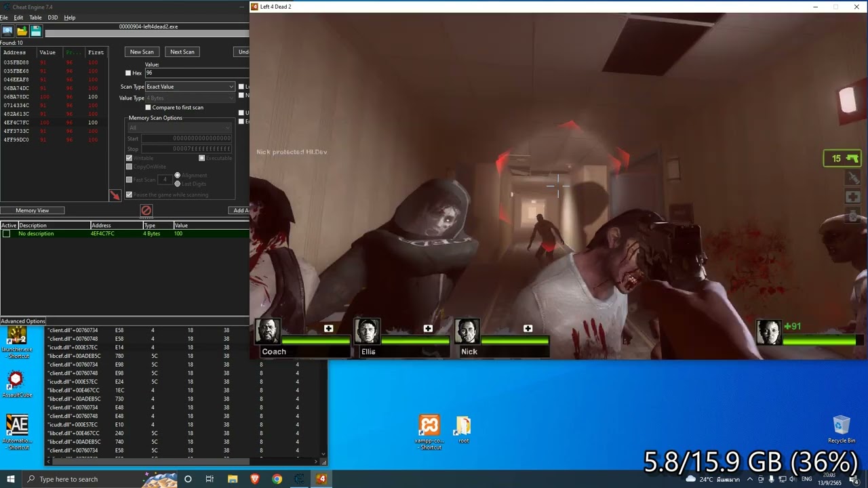Screen dimensions: 868x488
Task: Open the Automation shortcut with AE icon
Action: [x=17, y=432]
